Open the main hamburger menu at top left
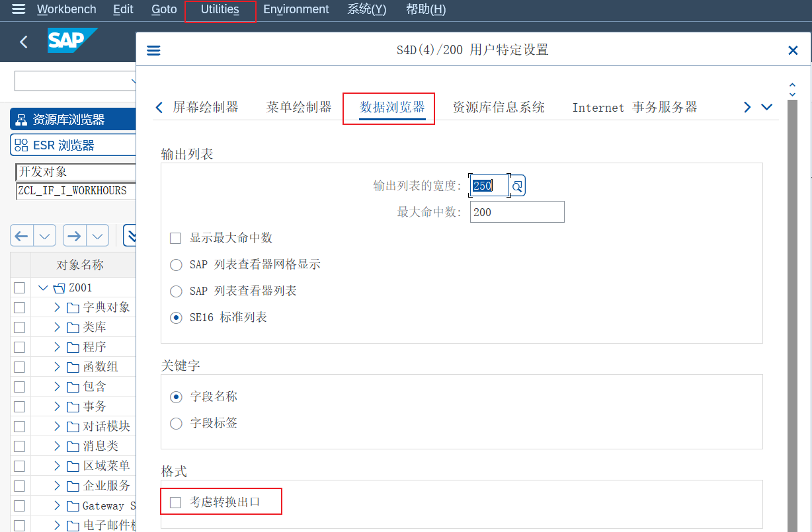812x532 pixels. click(19, 9)
